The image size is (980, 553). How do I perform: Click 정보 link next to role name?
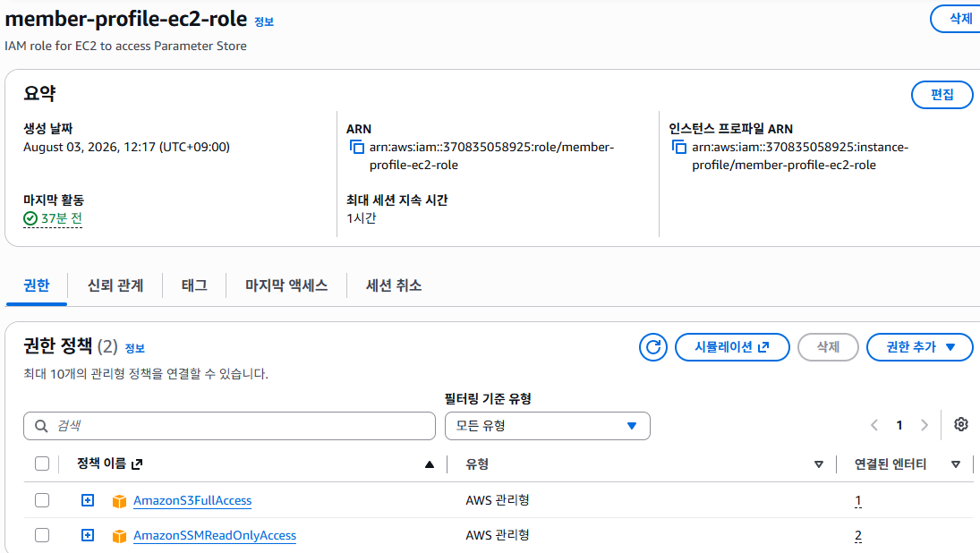click(264, 21)
